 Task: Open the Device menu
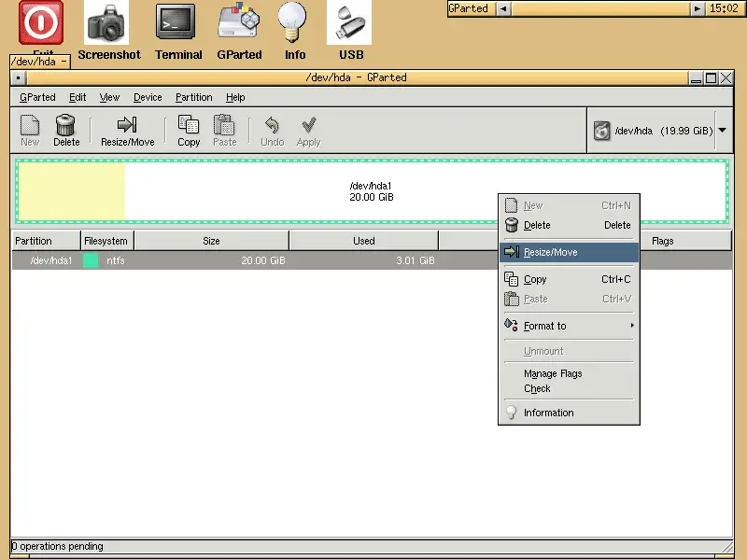click(x=148, y=97)
